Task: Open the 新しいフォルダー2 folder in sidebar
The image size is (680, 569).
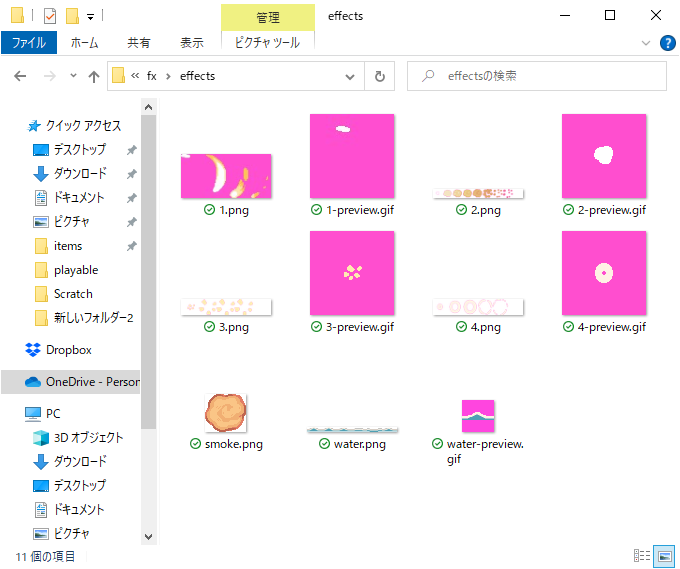Action: coord(93,318)
